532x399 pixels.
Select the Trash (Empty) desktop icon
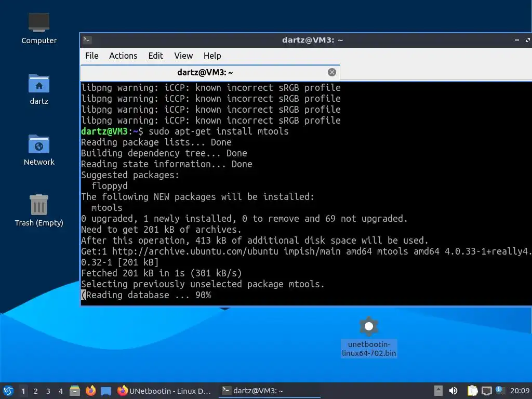(39, 210)
